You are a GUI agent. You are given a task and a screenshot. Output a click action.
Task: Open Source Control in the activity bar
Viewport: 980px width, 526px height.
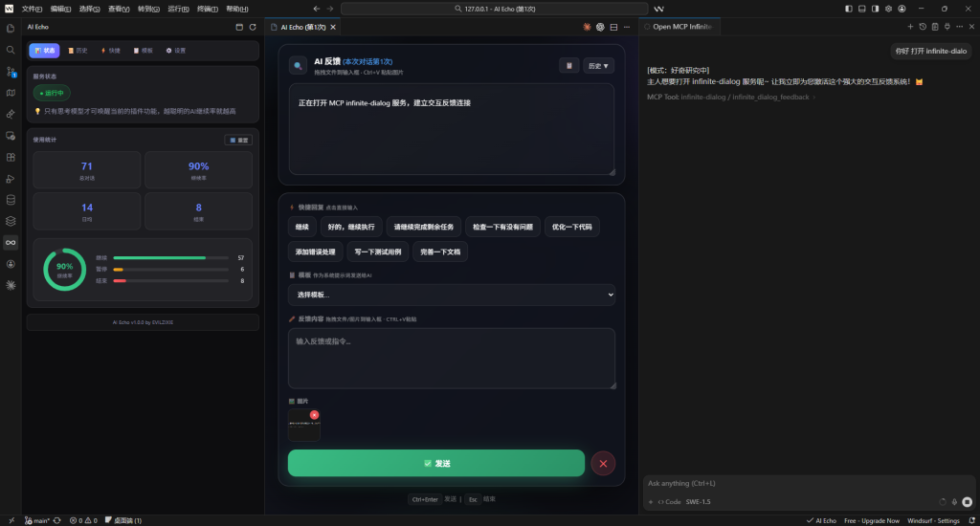point(11,72)
